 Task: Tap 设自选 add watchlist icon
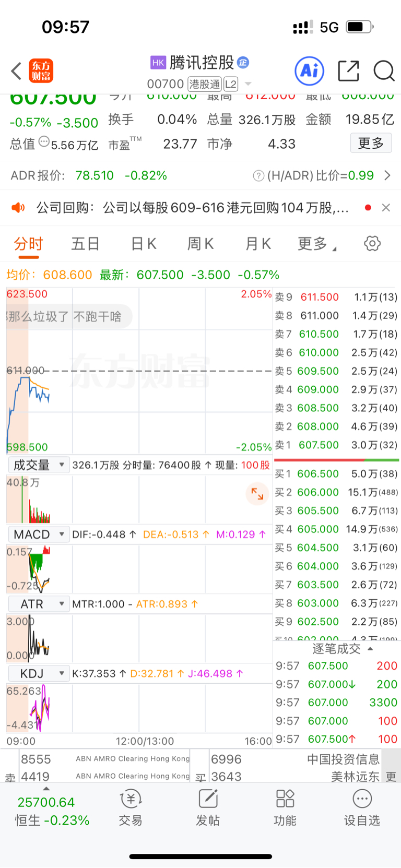point(362,808)
